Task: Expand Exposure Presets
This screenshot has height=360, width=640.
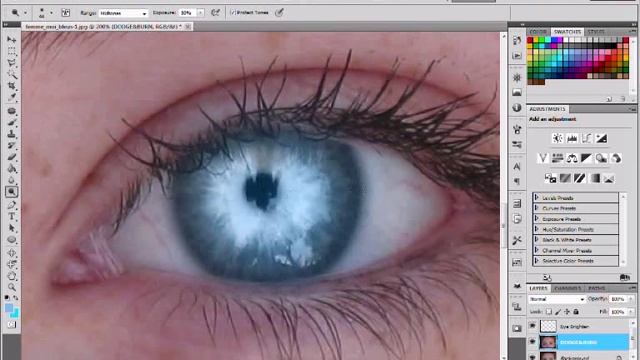Action: click(537, 219)
